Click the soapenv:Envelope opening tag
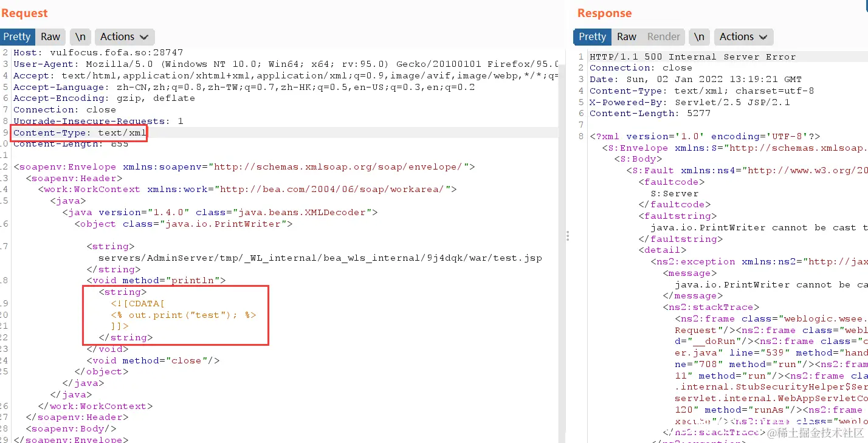The width and height of the screenshot is (868, 443). pos(244,167)
